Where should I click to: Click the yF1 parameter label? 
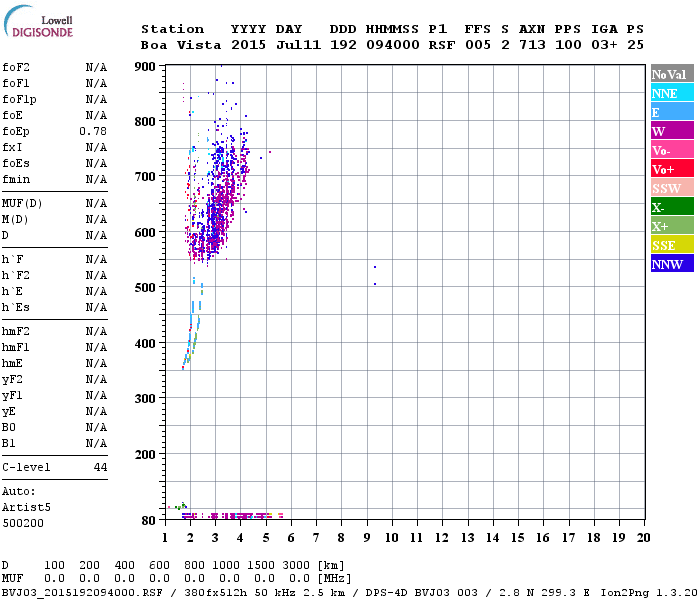[12, 396]
